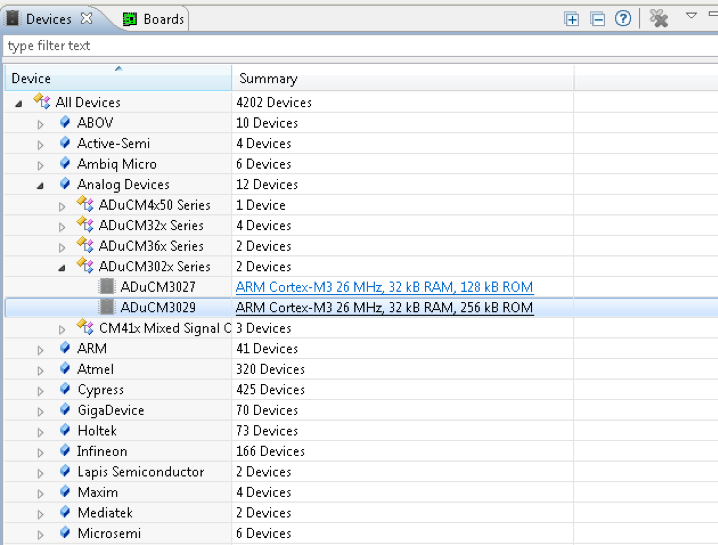
Task: Click the Analog Devices vendor icon
Action: tap(65, 184)
